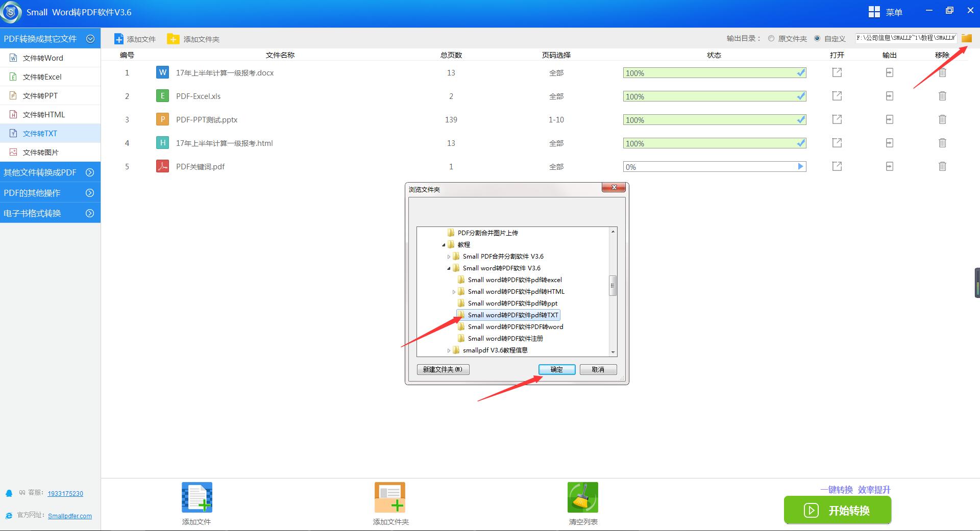Click 取消 in browse folder dialog
The width and height of the screenshot is (980, 531).
tap(598, 369)
